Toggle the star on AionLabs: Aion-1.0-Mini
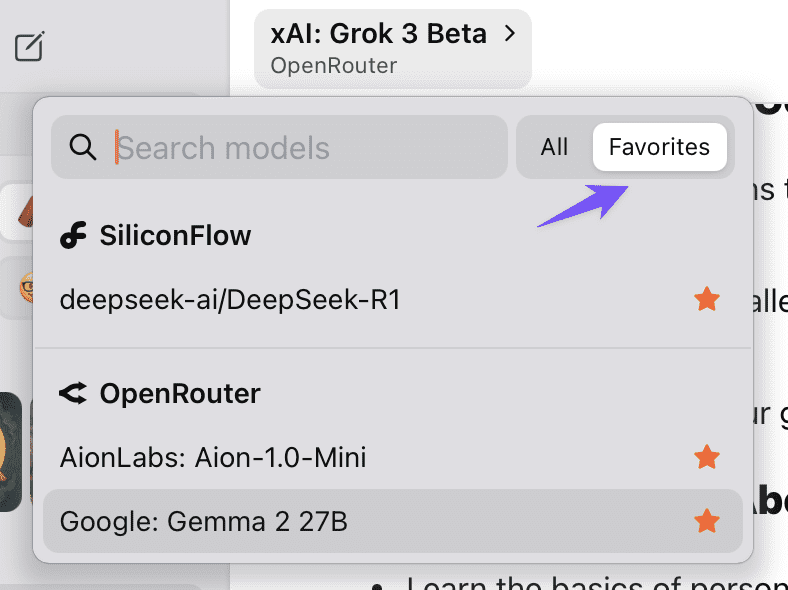788x590 pixels. (x=707, y=457)
